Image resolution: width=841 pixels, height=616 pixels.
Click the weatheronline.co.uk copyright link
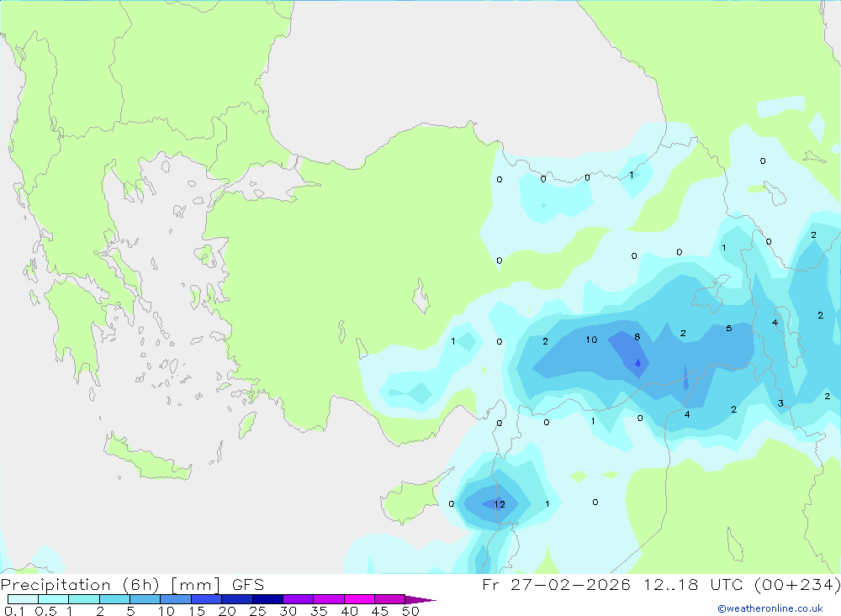[x=770, y=608]
